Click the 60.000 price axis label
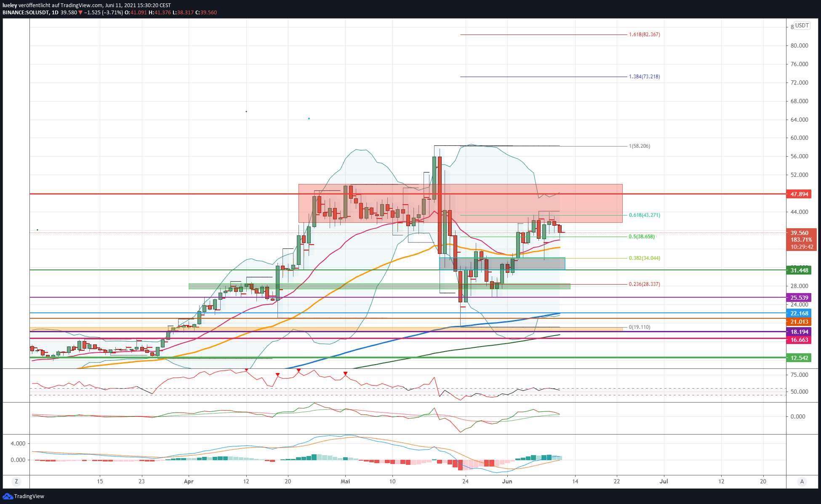Viewport: 821px width, 504px height. (x=800, y=138)
